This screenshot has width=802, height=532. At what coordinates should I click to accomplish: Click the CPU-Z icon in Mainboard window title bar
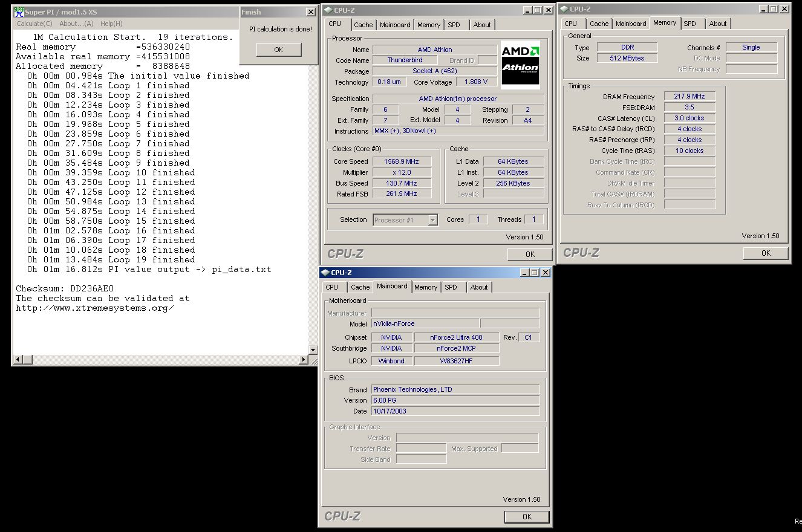coord(325,273)
